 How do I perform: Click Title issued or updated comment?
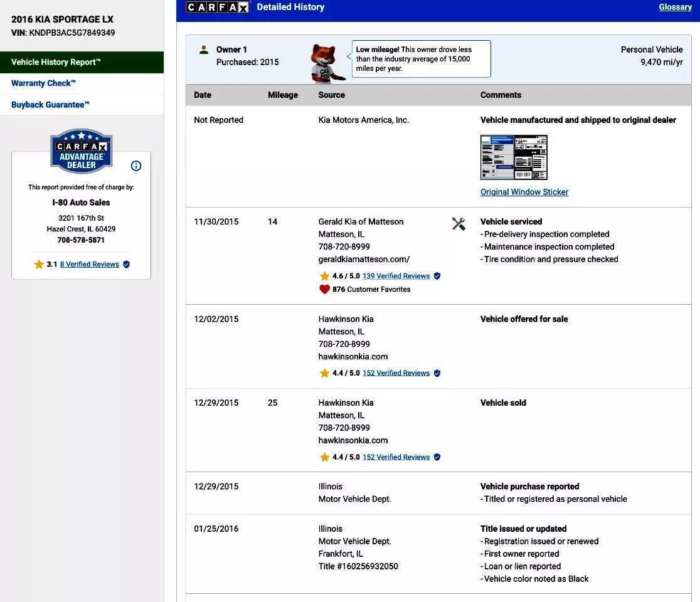click(523, 529)
